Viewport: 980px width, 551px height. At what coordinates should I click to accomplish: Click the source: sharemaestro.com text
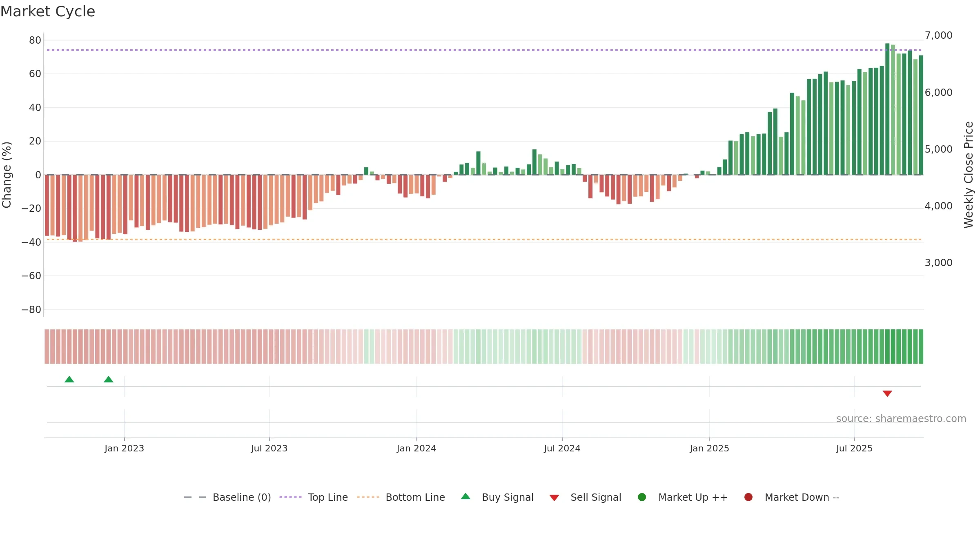pos(901,419)
